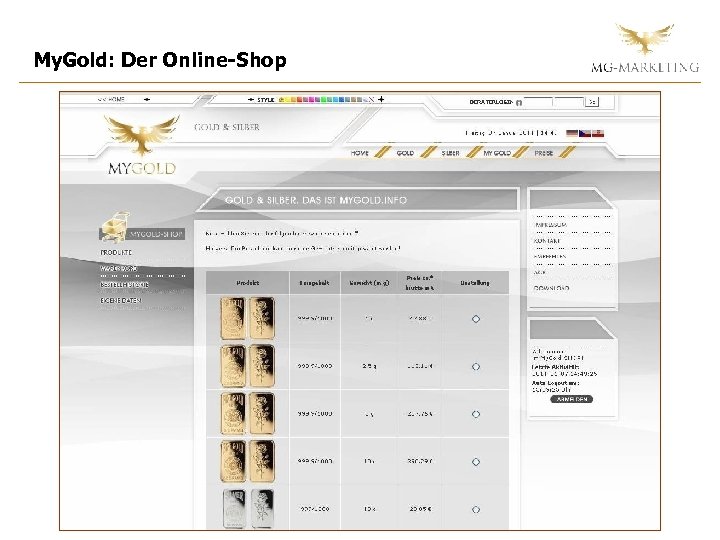The width and height of the screenshot is (720, 540).
Task: Open the PRESSE navigation tab
Action: tap(543, 153)
